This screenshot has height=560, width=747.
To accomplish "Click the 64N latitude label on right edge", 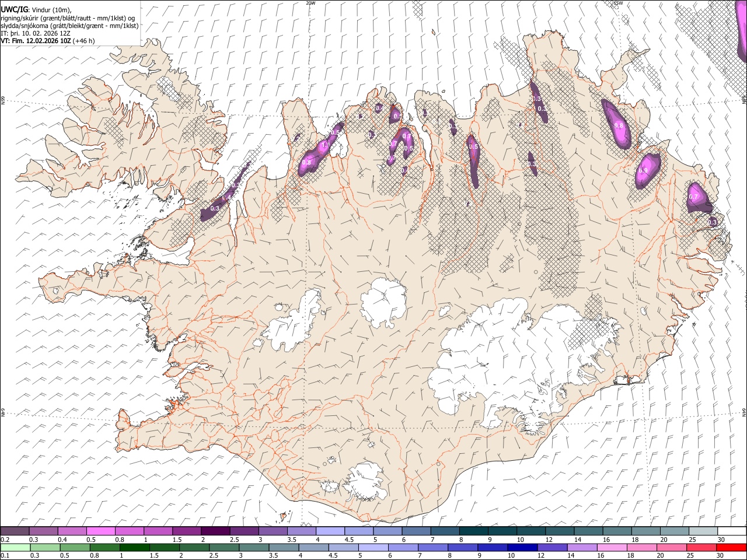I will (744, 412).
